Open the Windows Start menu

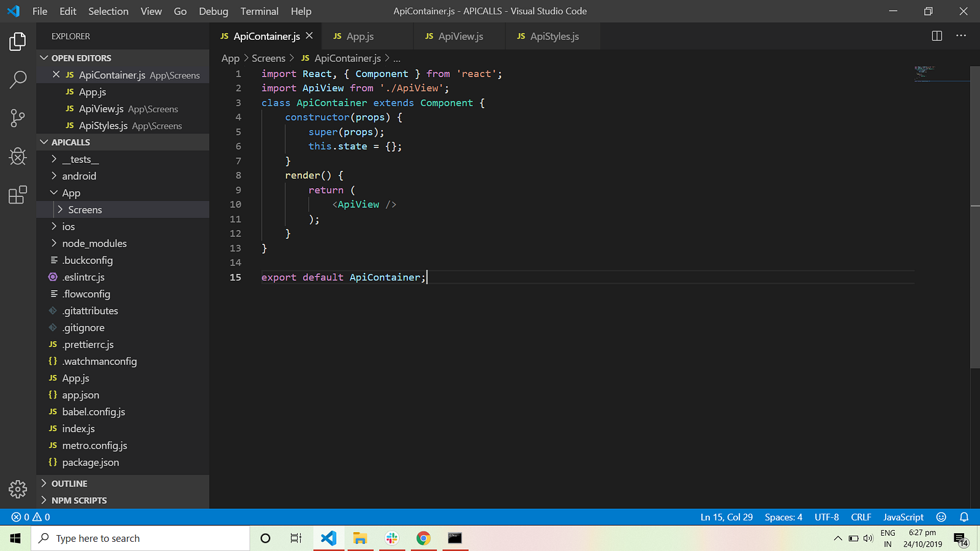(x=15, y=538)
